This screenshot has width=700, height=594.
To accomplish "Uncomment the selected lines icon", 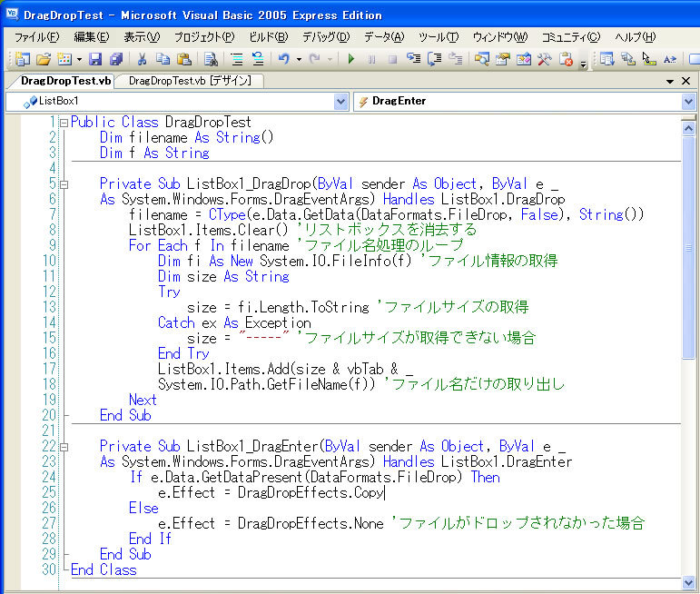I will [258, 59].
